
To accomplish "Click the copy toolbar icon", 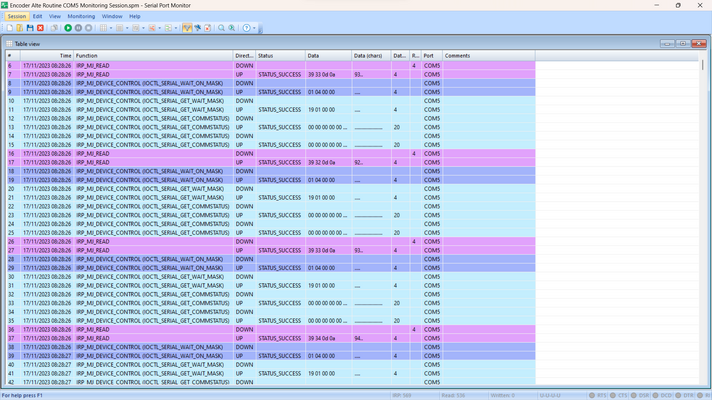I will coord(54,28).
